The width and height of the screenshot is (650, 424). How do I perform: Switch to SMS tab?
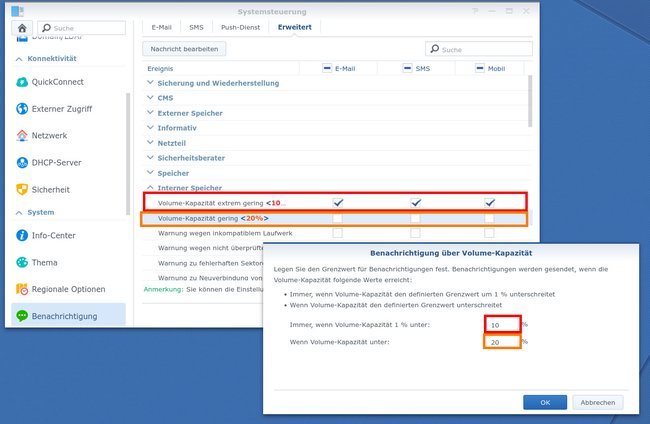pyautogui.click(x=196, y=27)
